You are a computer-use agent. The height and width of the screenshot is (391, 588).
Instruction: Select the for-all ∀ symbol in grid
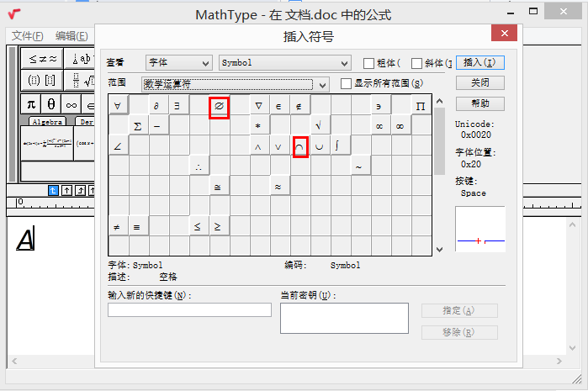pyautogui.click(x=118, y=105)
